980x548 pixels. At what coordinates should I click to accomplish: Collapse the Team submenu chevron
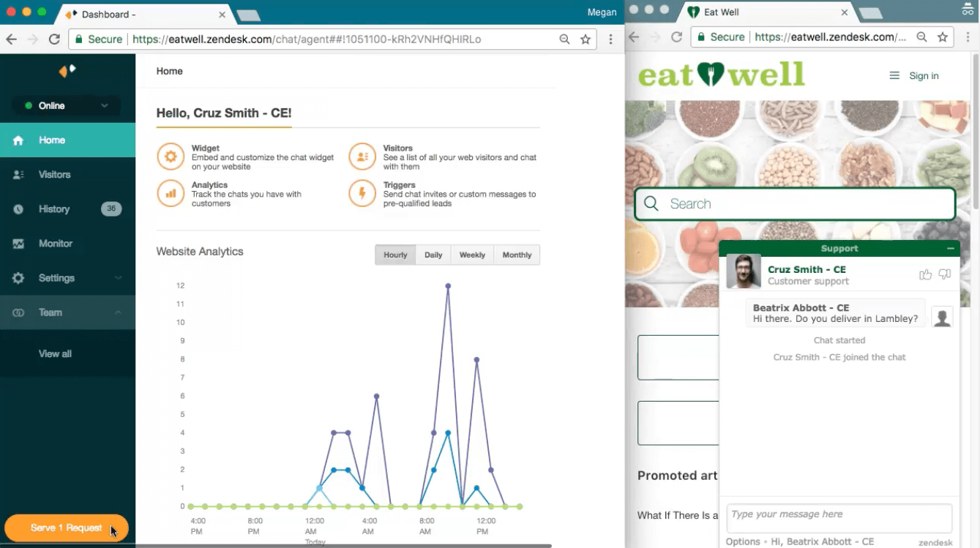[118, 312]
